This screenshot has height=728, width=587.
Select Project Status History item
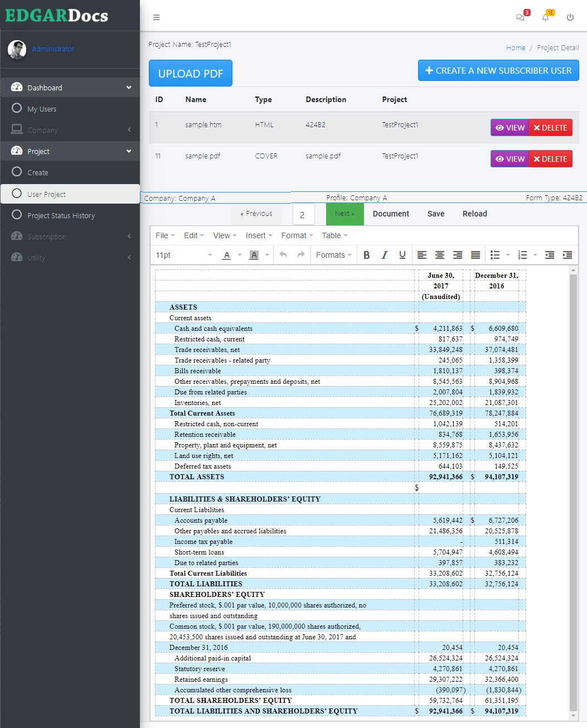pyautogui.click(x=70, y=215)
